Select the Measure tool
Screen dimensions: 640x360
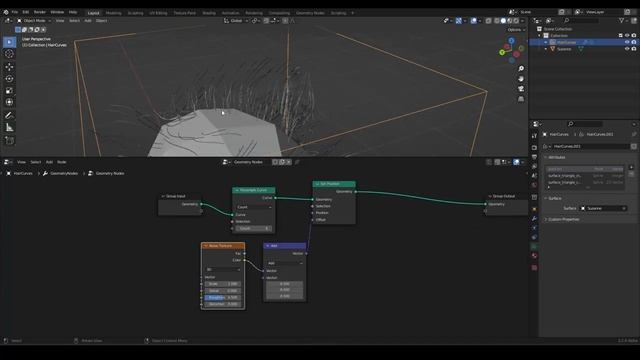[x=9, y=128]
